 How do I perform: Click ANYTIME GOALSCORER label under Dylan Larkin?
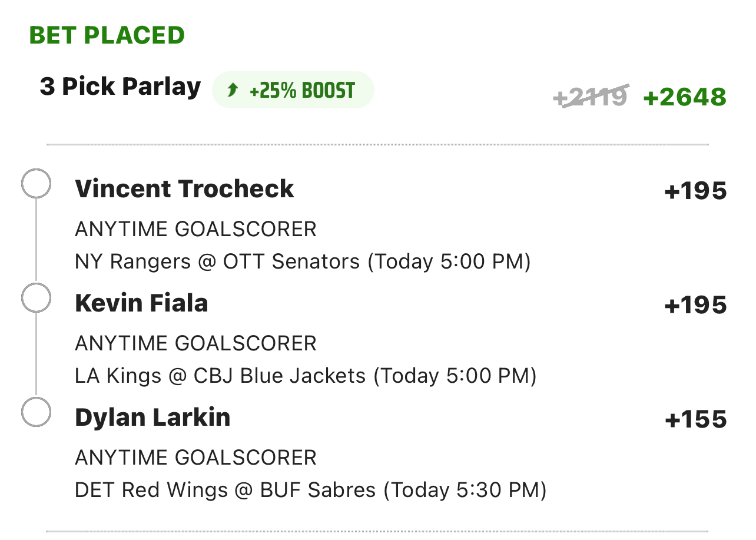(195, 457)
